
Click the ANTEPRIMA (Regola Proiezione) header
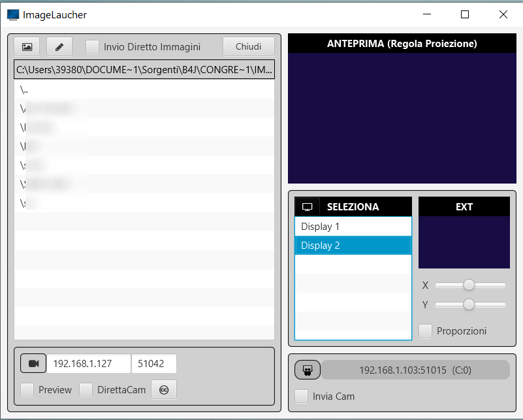point(402,43)
